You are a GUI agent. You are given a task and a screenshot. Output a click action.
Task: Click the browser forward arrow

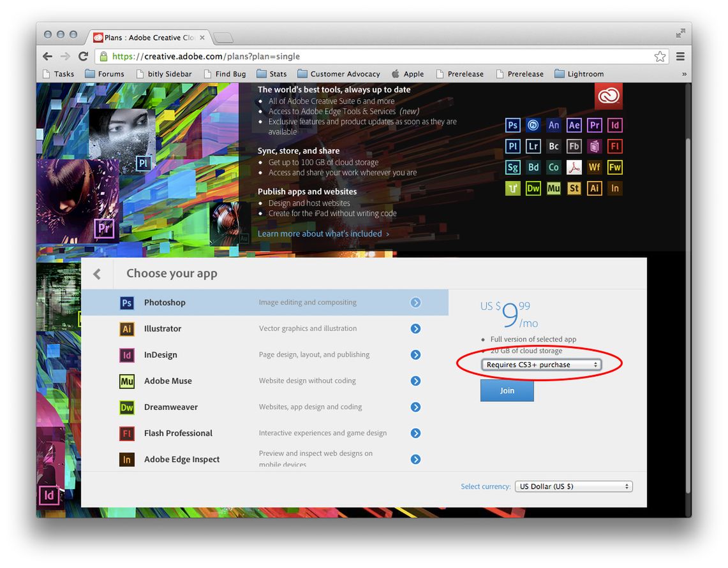[65, 56]
